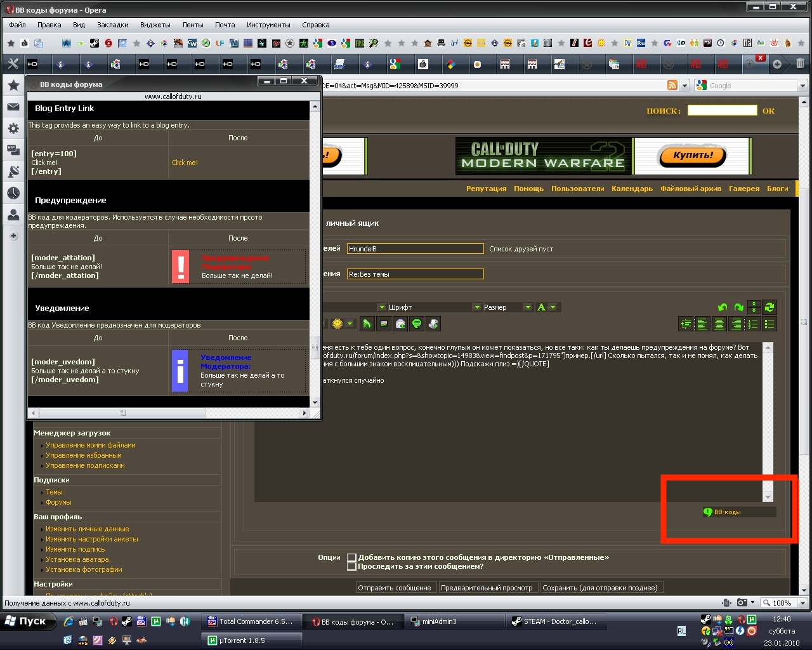Click the Отправить сообщение button

395,588
